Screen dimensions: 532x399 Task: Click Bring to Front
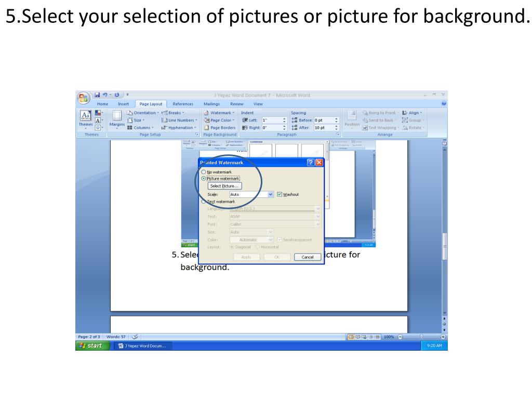[380, 113]
